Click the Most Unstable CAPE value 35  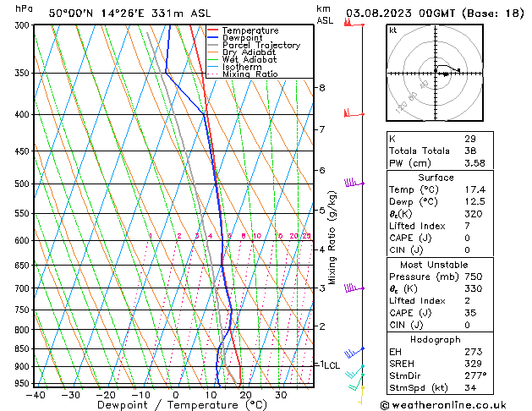coord(470,313)
